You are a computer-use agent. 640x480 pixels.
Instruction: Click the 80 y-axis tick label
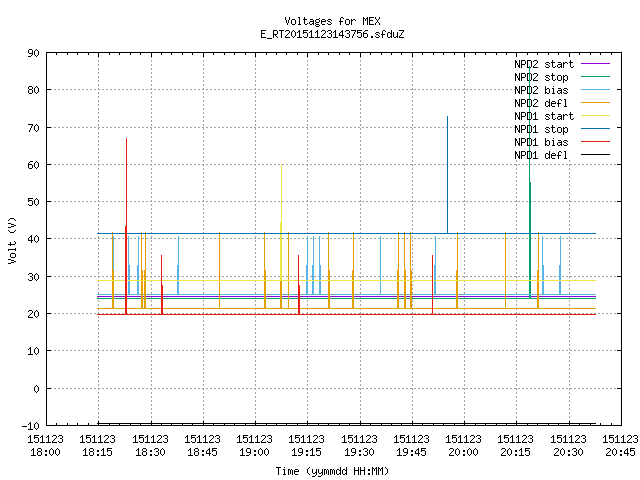33,90
